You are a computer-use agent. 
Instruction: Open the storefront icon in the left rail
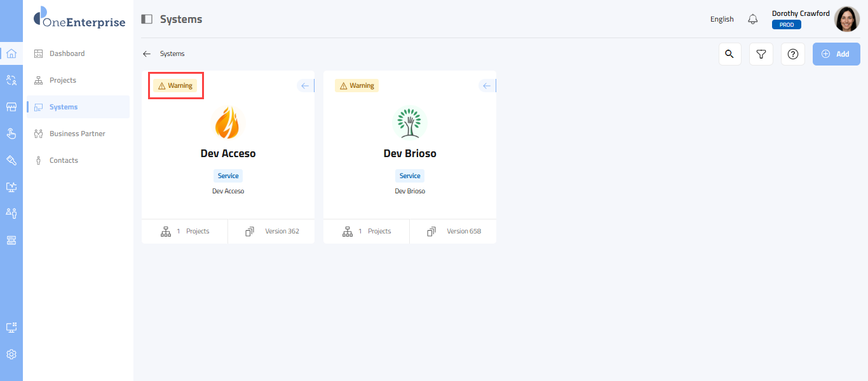[11, 107]
